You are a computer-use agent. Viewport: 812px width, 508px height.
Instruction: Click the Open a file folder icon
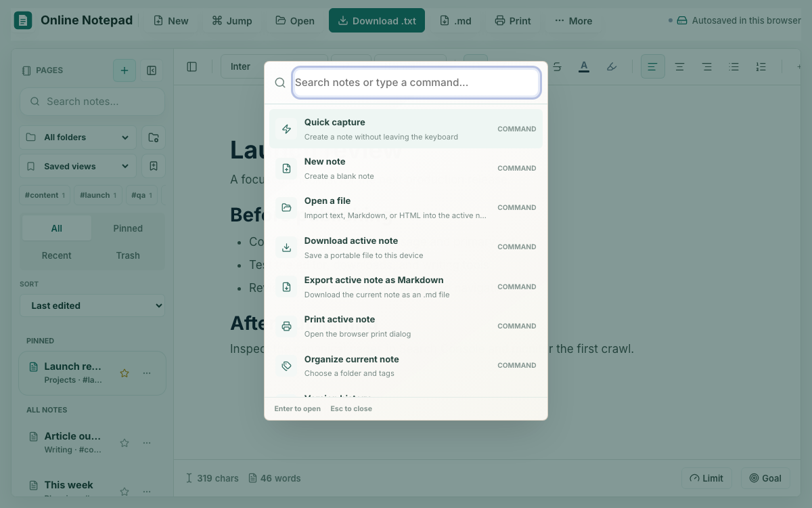(286, 207)
